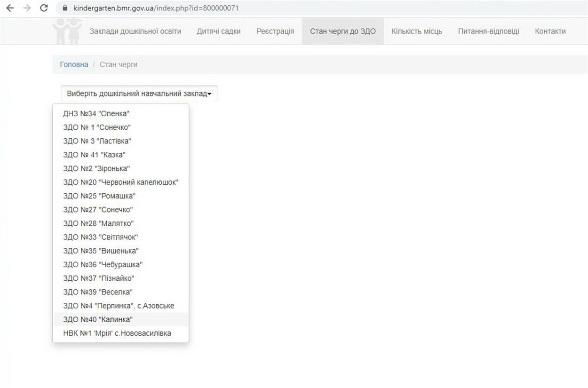Click the children logo icon
Image resolution: width=588 pixels, height=388 pixels.
tap(68, 31)
